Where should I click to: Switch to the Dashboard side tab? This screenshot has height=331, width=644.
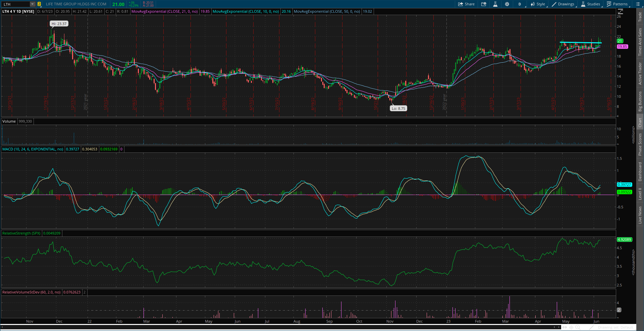click(640, 172)
